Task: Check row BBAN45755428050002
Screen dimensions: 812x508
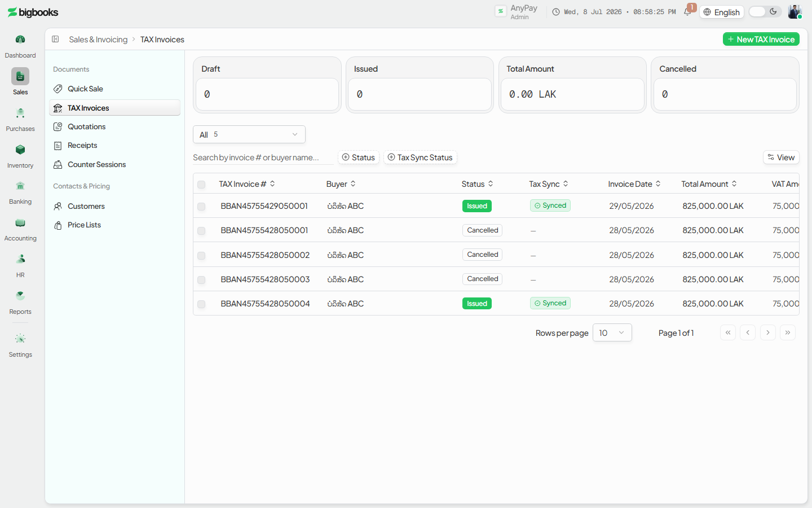Action: (x=201, y=256)
